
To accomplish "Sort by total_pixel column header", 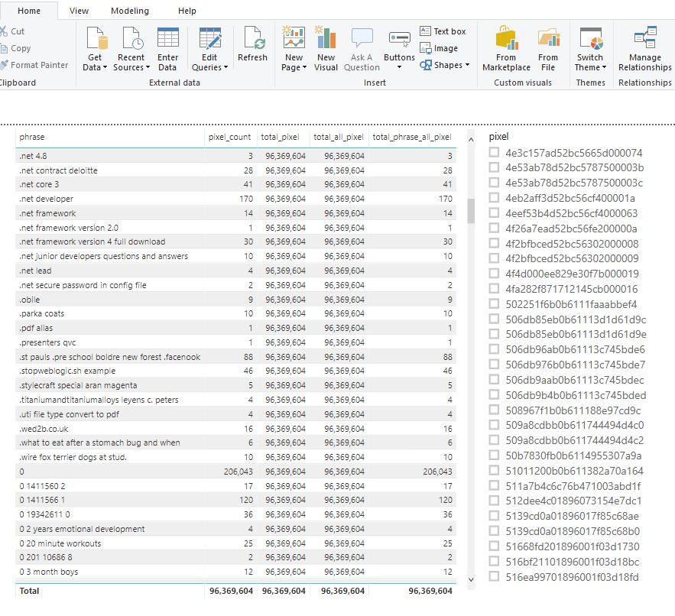I will (280, 137).
